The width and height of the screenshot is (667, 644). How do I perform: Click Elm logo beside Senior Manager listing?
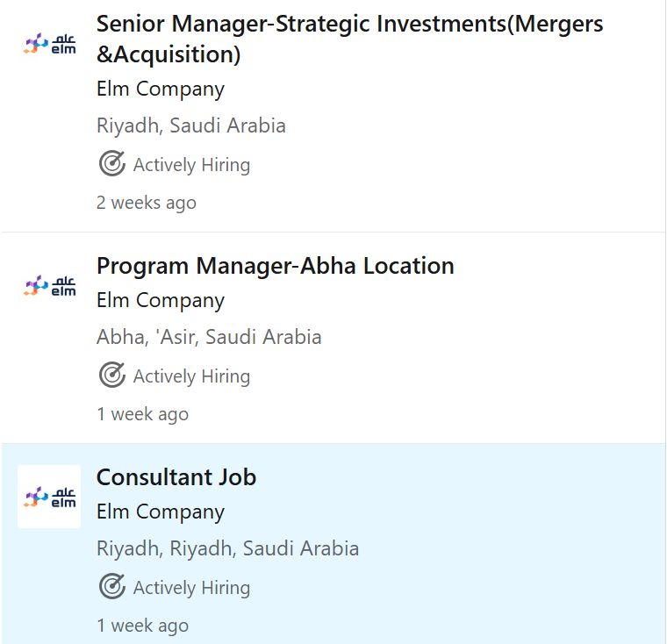[x=49, y=43]
